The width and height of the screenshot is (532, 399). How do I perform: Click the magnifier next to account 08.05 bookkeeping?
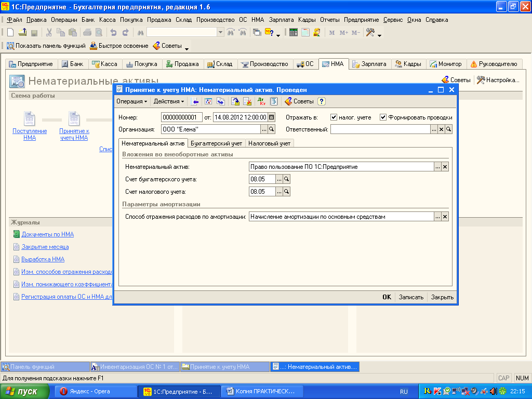[286, 179]
